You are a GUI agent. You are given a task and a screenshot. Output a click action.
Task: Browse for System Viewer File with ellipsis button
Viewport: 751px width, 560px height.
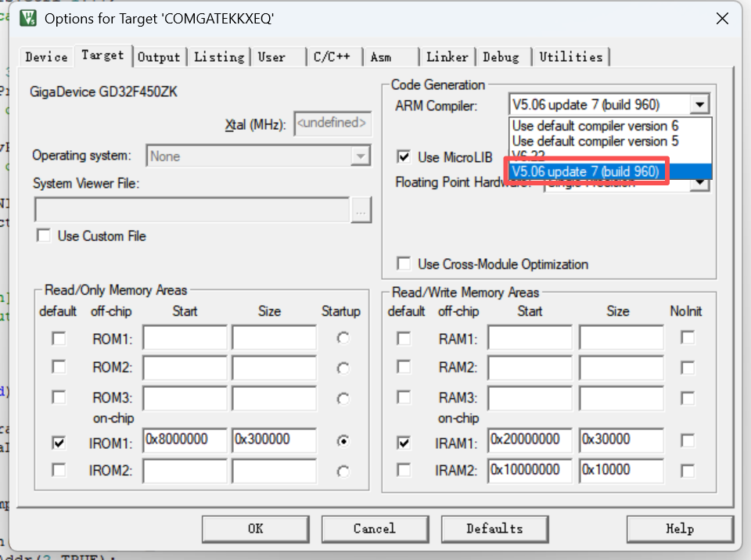(x=361, y=210)
